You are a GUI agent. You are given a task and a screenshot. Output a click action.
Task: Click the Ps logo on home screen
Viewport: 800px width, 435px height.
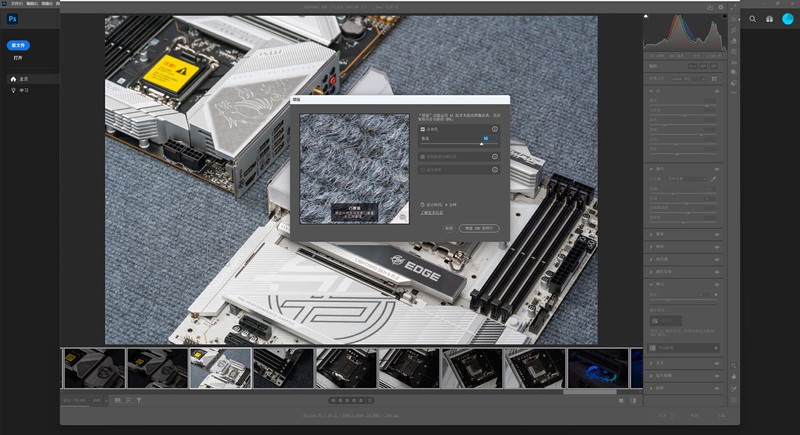pos(12,19)
